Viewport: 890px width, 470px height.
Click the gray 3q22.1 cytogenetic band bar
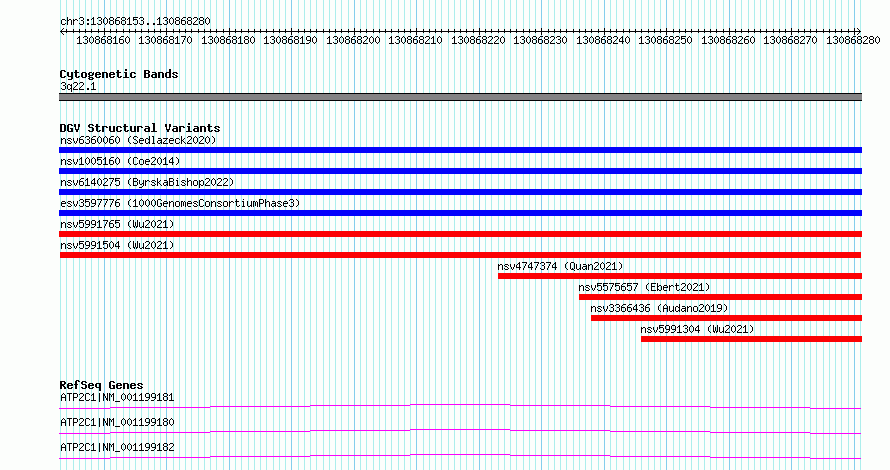click(x=460, y=97)
